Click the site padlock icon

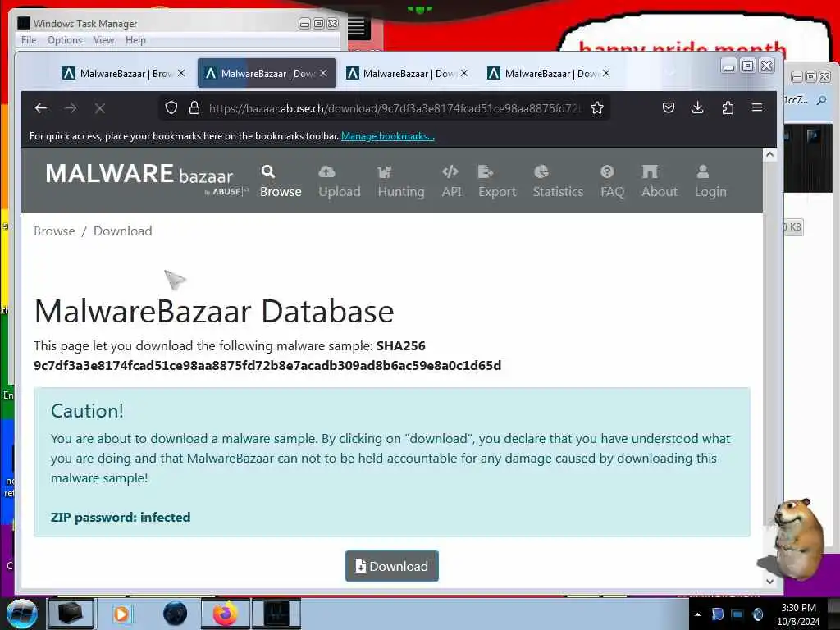point(194,107)
